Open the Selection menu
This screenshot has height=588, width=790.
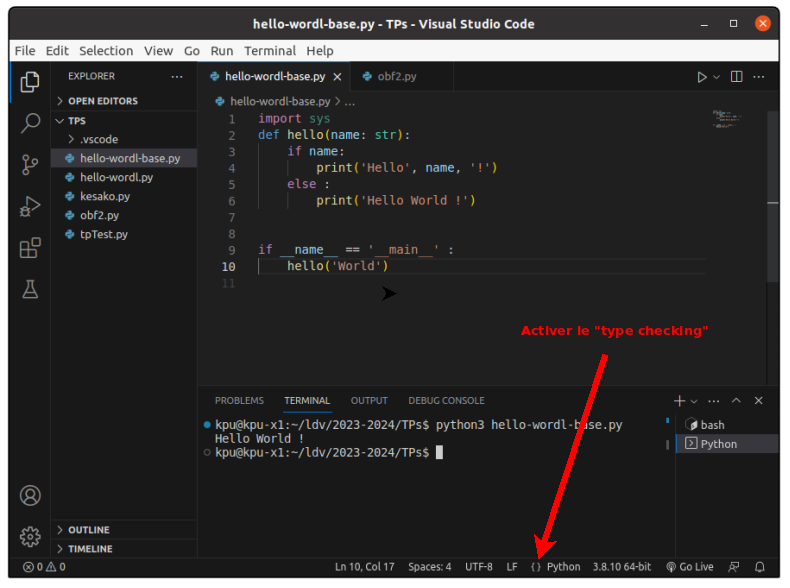pyautogui.click(x=106, y=51)
